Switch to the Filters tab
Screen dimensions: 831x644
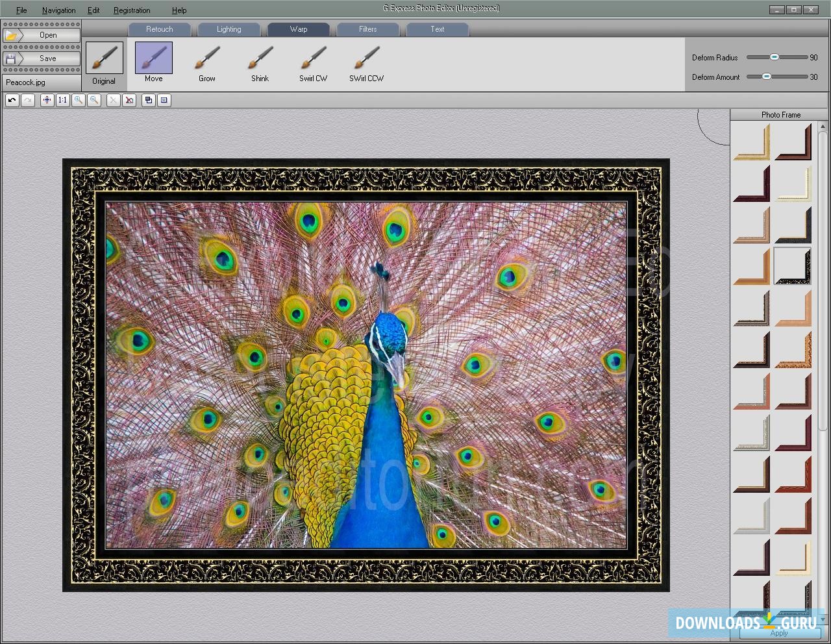(x=367, y=29)
